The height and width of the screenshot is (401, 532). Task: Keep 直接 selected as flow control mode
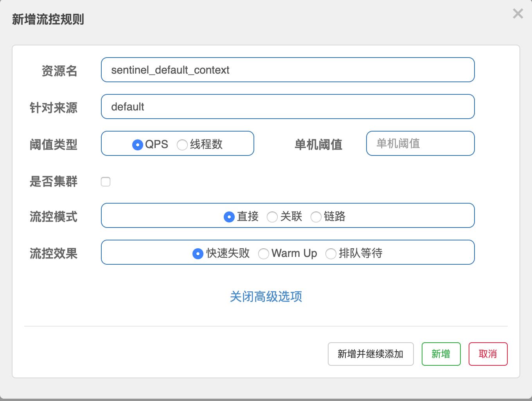[229, 217]
